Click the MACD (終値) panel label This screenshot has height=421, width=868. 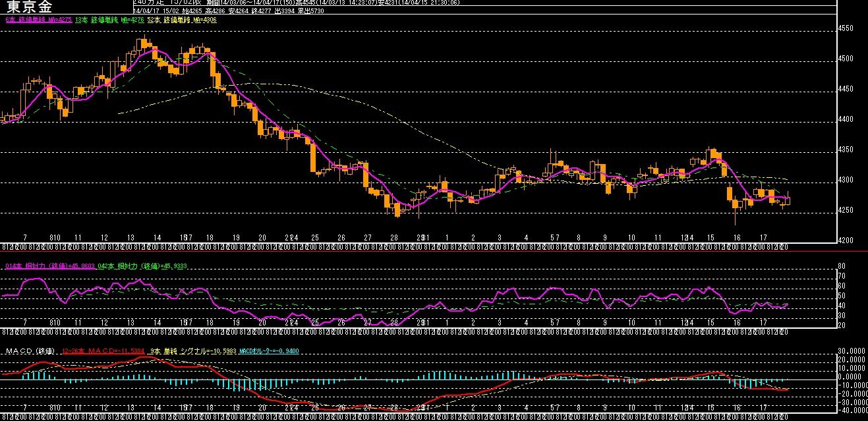30,352
